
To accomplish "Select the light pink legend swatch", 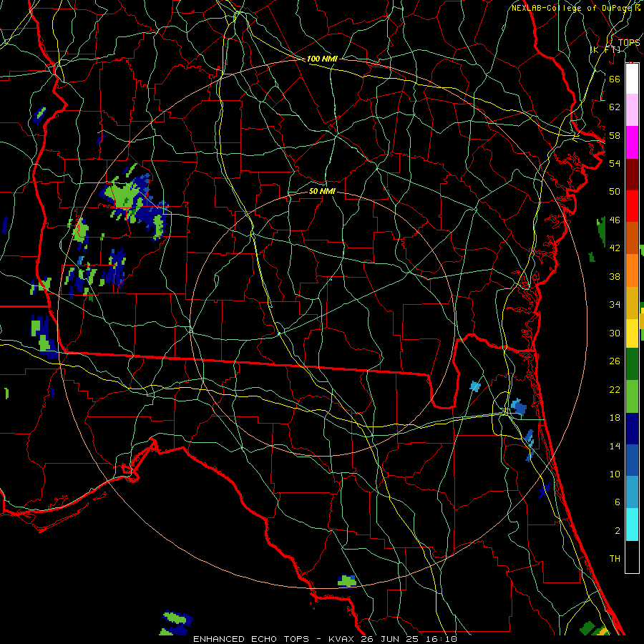I will [x=632, y=110].
